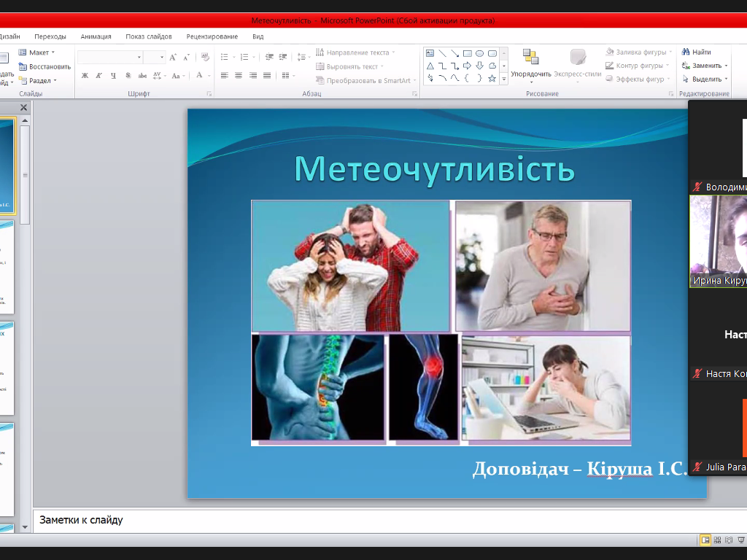Viewport: 747px width, 560px height.
Task: Select the Isosceles Triangle shape
Action: click(x=430, y=66)
